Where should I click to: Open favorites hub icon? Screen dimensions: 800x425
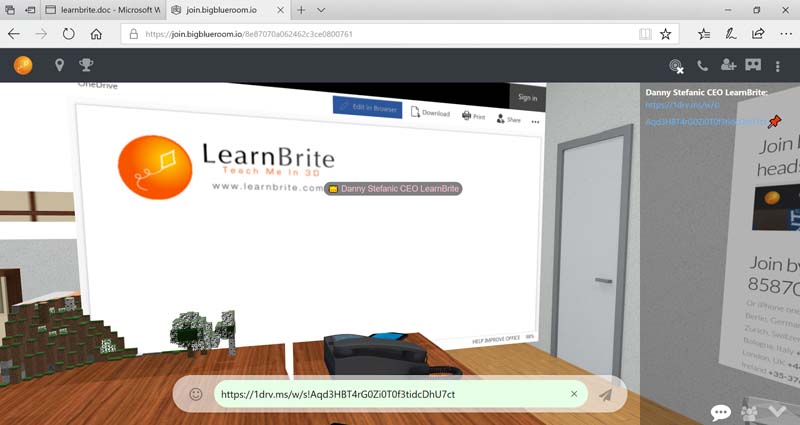704,34
